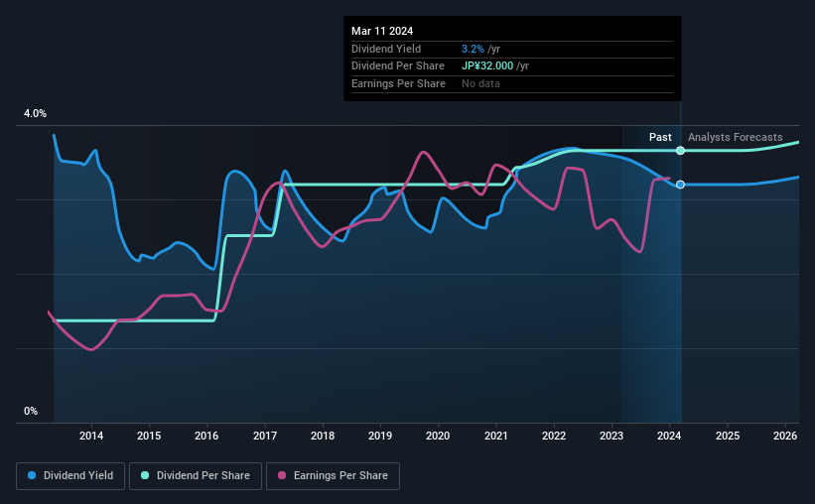This screenshot has height=504, width=815.
Task: Click the 2014 x-axis label
Action: 91,436
